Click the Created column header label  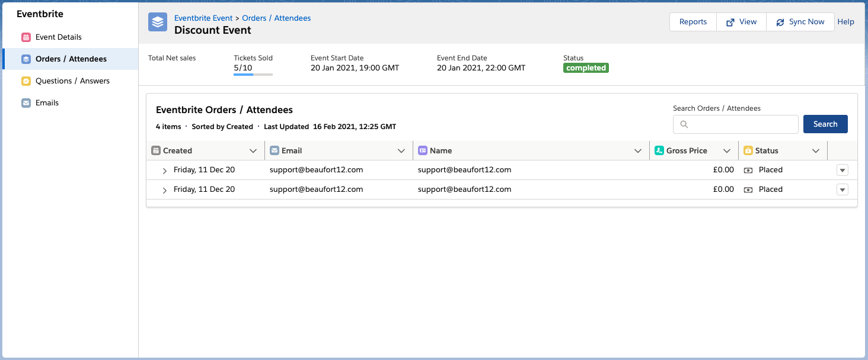point(177,150)
